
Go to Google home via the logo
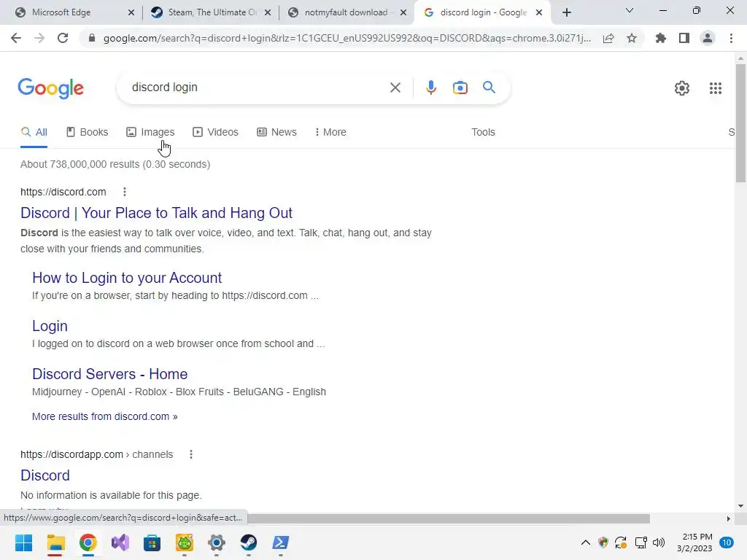[x=50, y=88]
